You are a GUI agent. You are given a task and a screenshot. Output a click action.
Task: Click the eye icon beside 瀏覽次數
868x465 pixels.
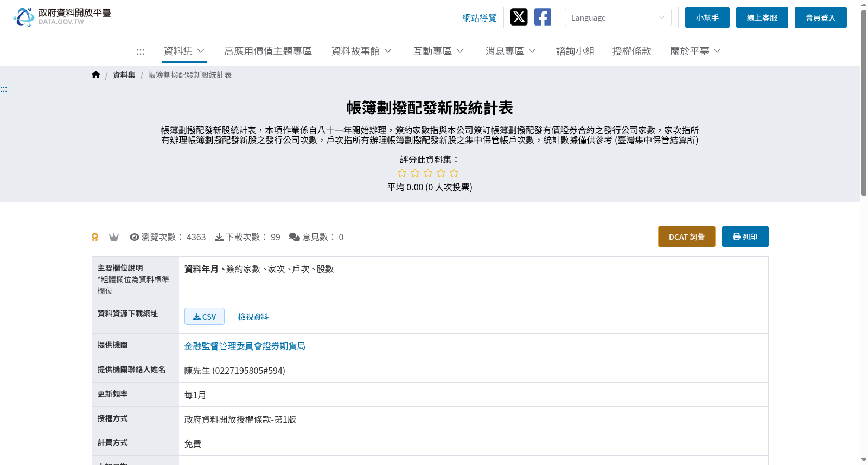click(135, 237)
